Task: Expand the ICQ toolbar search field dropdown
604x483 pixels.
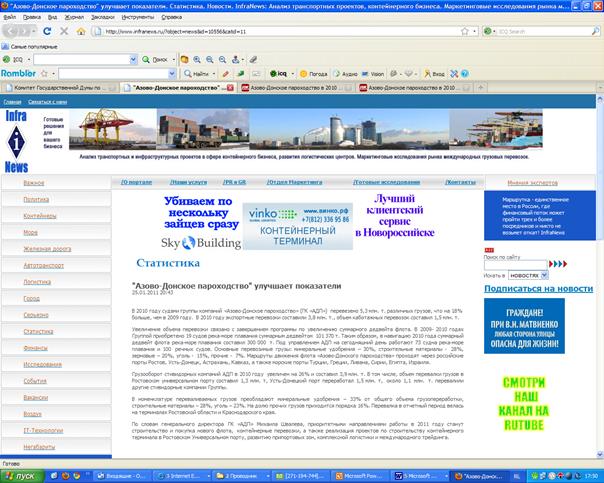Action: pos(133,59)
